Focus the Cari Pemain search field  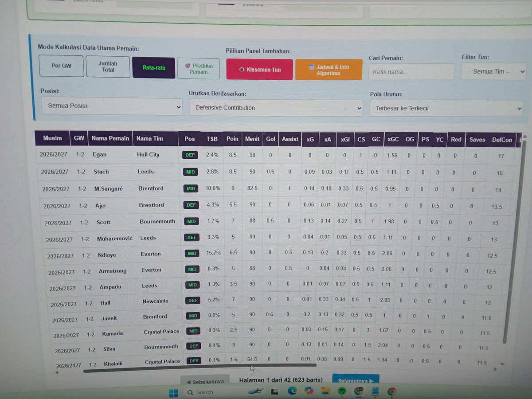point(411,72)
